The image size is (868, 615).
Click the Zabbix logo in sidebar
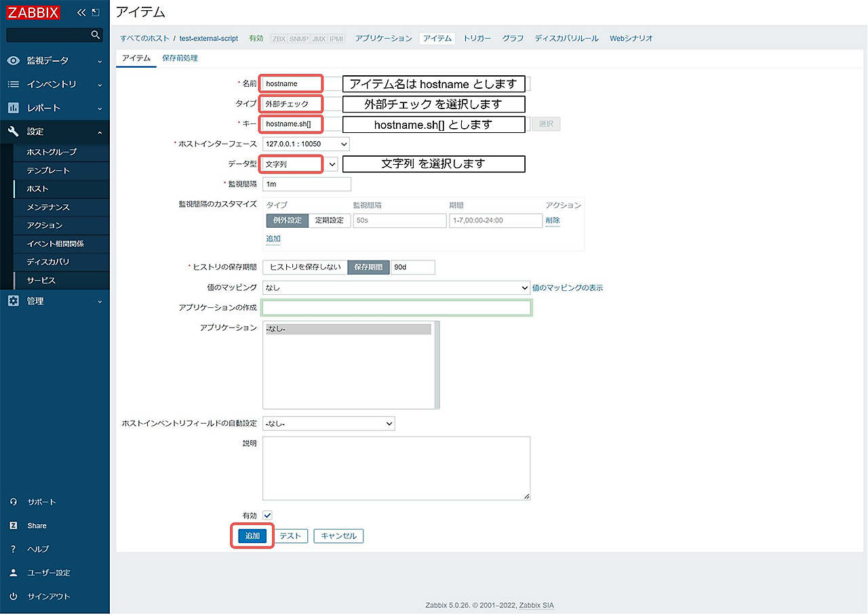[x=34, y=12]
